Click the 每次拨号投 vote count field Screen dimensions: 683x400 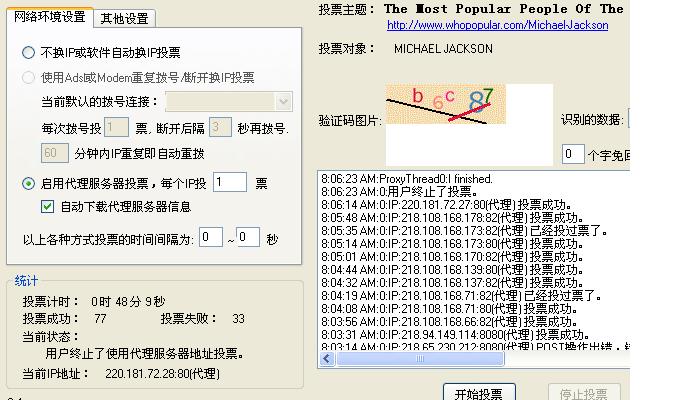116,127
